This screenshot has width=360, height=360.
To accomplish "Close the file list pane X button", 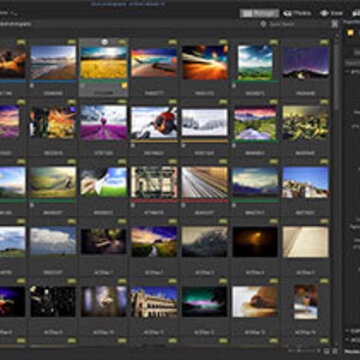I will point(335,24).
